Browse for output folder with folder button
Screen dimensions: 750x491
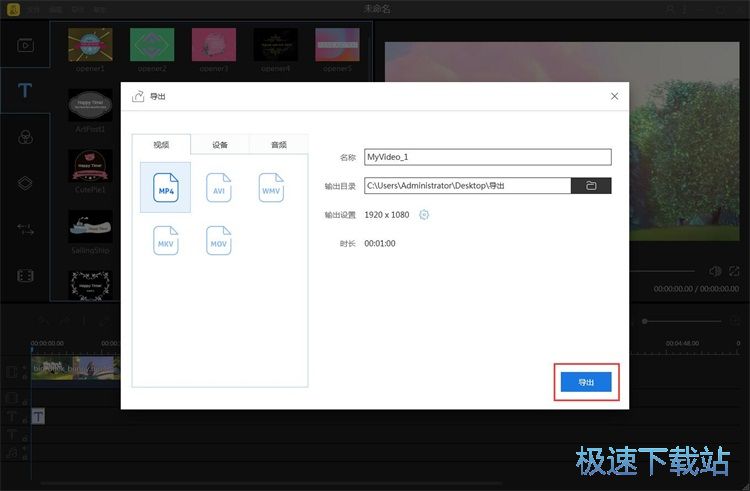[x=591, y=185]
